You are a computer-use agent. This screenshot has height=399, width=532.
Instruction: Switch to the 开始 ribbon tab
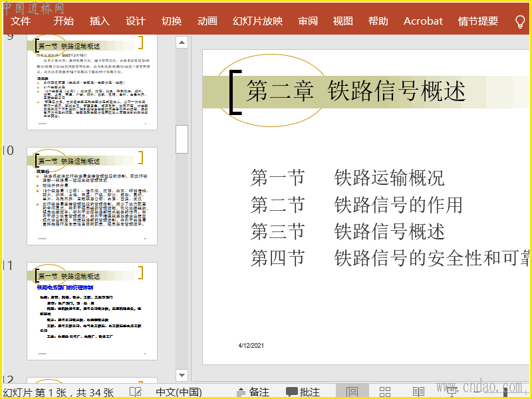(63, 21)
